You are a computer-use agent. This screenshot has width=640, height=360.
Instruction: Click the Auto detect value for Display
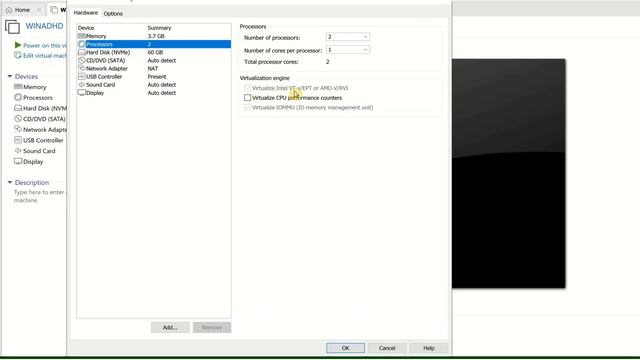162,93
